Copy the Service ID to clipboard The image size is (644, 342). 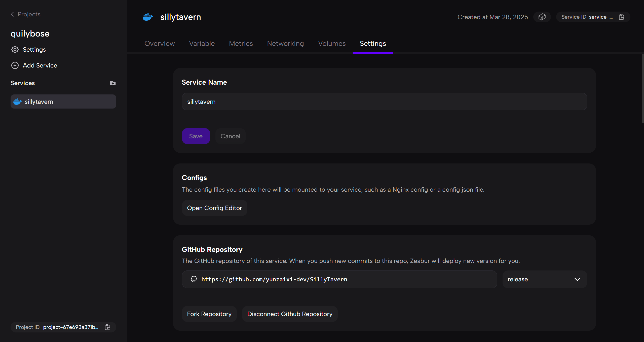tap(621, 17)
